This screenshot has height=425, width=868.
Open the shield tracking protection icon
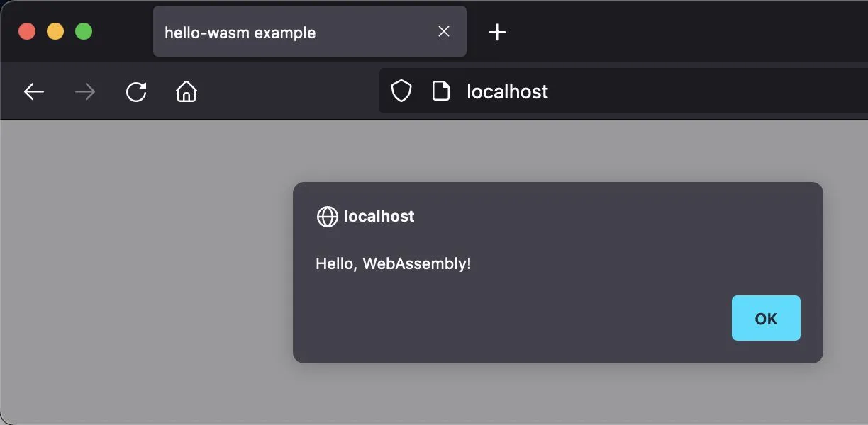(401, 91)
